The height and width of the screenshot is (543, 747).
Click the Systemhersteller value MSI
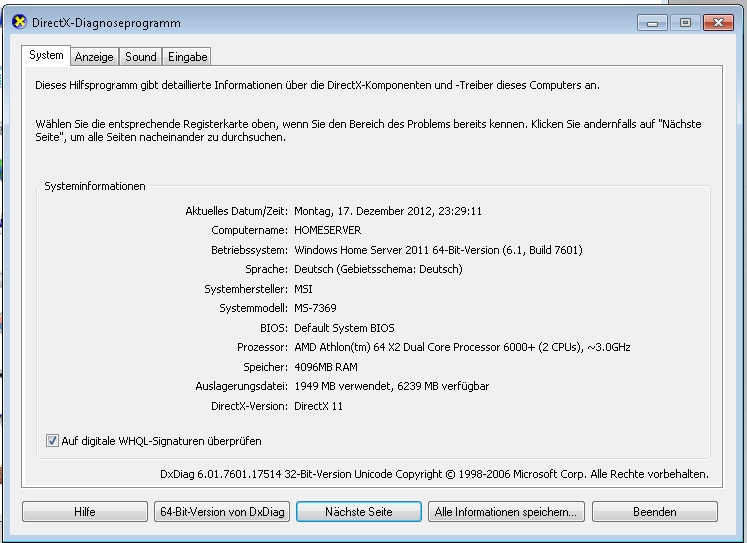point(303,289)
